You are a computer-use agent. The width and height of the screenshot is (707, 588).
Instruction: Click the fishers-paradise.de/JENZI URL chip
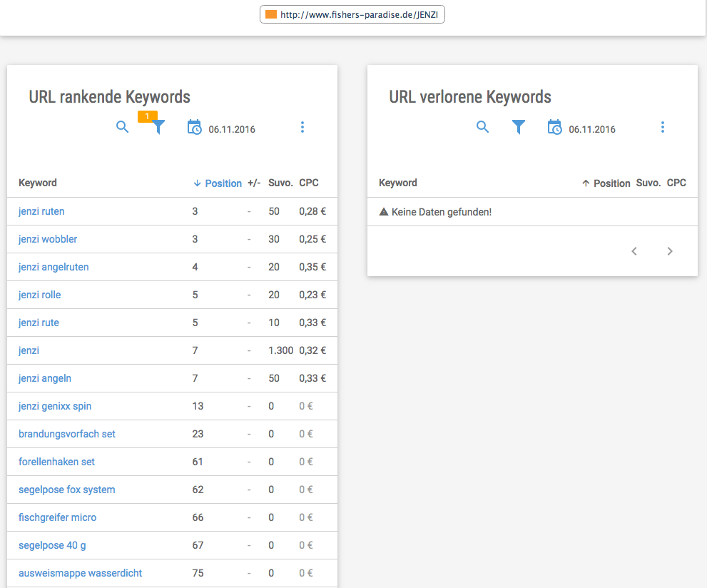pos(352,14)
